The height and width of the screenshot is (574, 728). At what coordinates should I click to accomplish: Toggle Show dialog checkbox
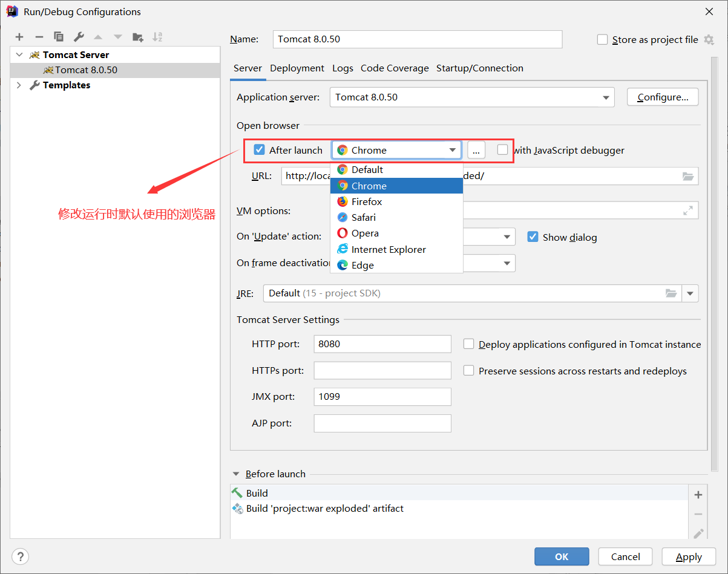pos(533,237)
